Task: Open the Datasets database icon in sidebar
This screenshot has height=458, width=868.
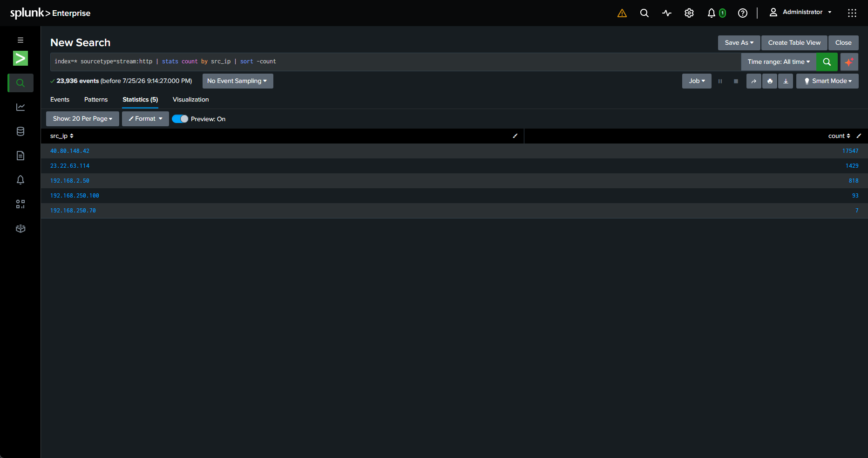Action: click(x=20, y=131)
